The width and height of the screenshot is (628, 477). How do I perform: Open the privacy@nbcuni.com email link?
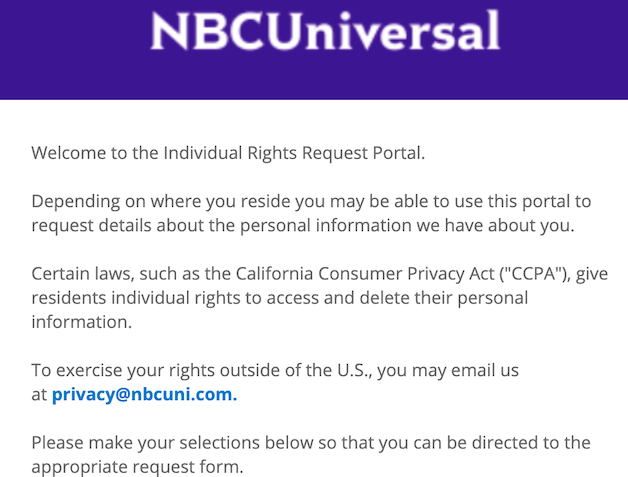(145, 394)
